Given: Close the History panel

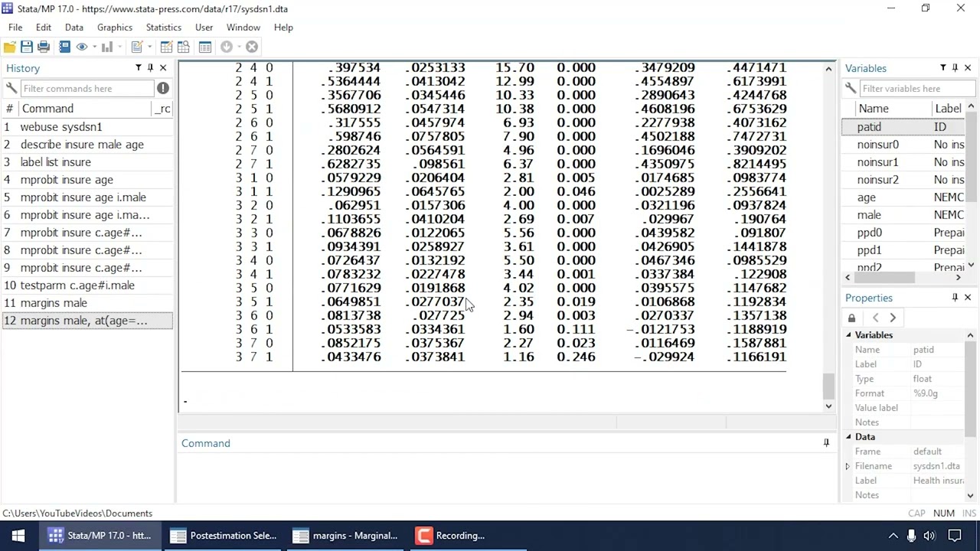Looking at the screenshot, I should (163, 68).
